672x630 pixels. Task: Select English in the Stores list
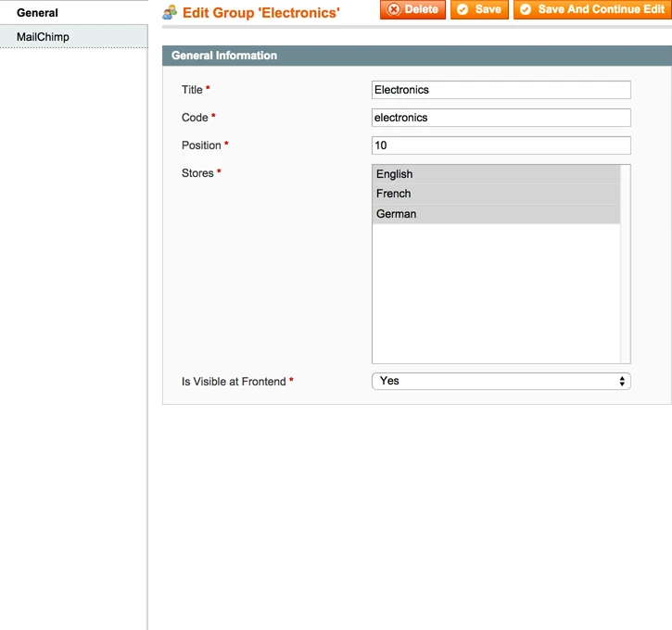point(496,174)
